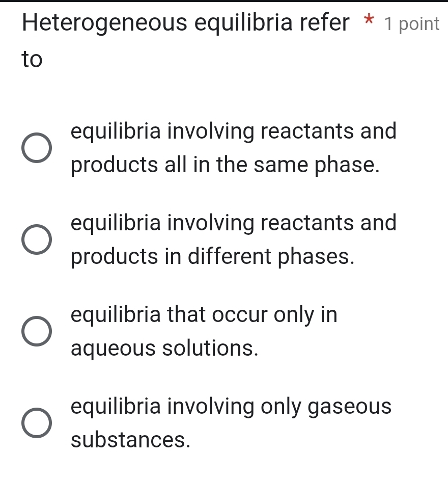Select the 'different phases' radio button
Screen dimensions: 448x480
tap(36, 239)
